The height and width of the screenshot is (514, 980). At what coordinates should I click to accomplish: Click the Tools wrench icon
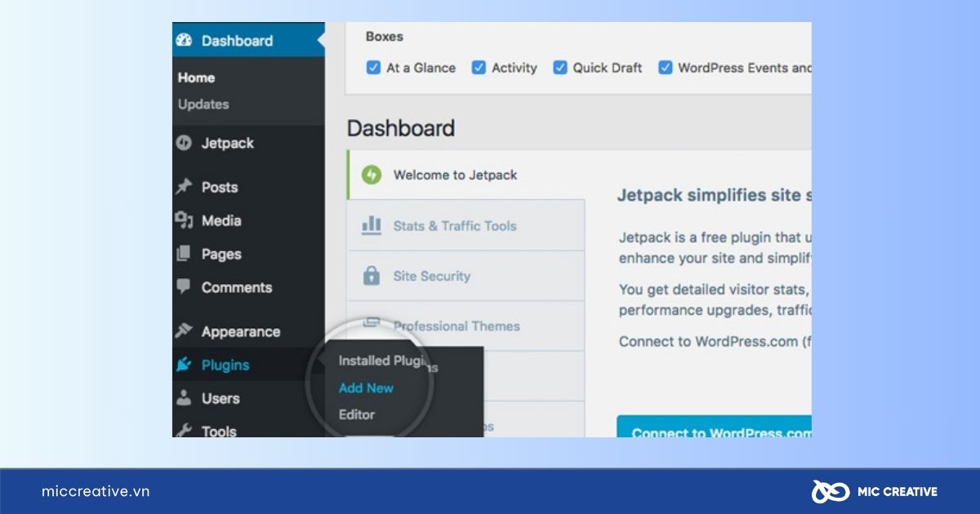pos(184,430)
